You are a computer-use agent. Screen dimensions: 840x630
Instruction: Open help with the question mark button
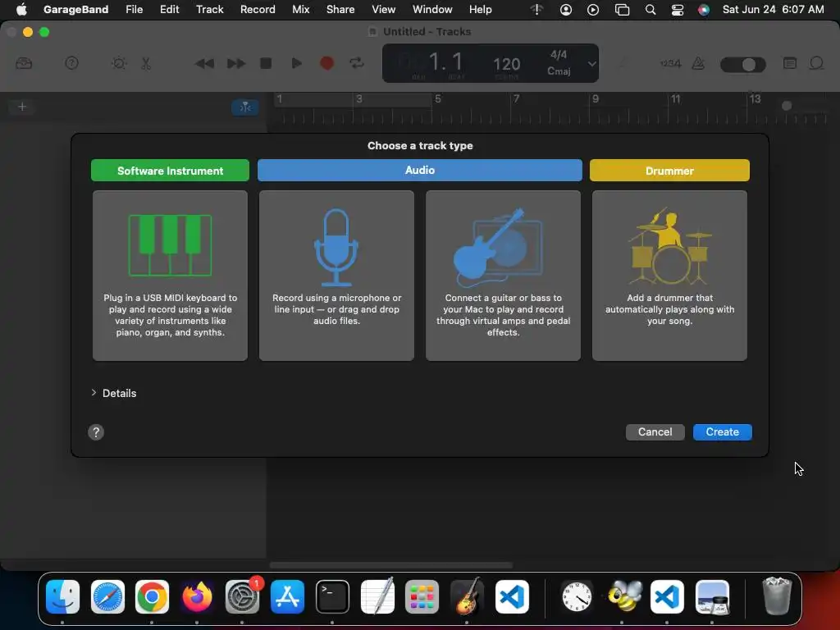click(x=96, y=432)
